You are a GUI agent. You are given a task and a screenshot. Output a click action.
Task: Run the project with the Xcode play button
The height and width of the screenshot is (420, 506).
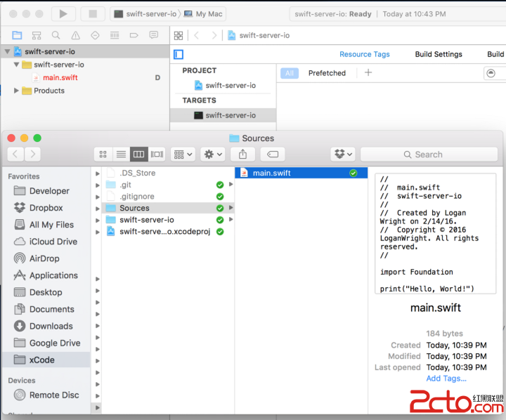tap(63, 14)
